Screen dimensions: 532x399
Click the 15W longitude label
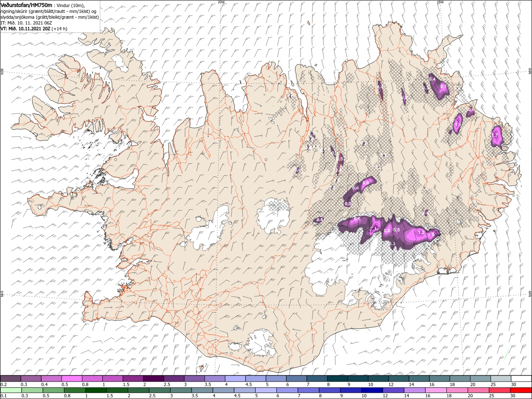point(440,2)
